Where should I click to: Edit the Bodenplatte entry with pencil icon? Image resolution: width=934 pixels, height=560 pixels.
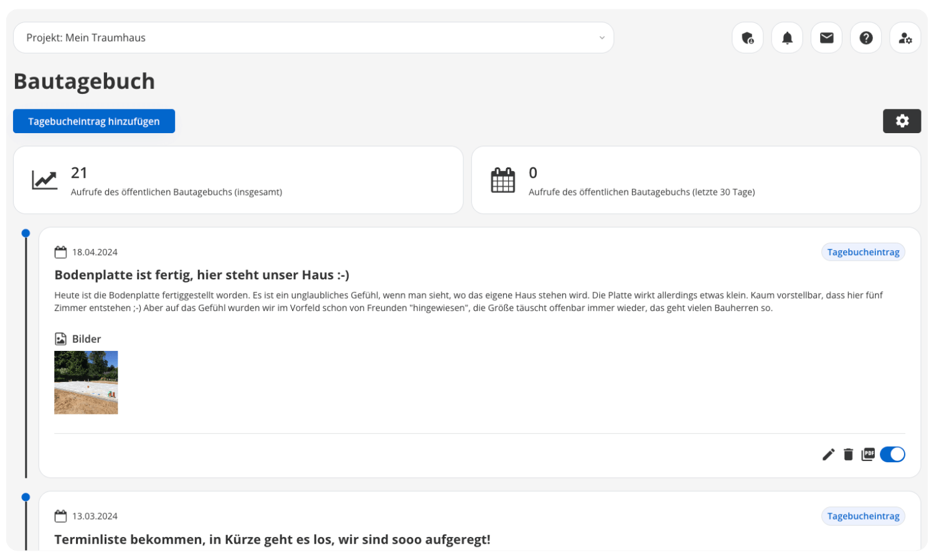pyautogui.click(x=828, y=455)
